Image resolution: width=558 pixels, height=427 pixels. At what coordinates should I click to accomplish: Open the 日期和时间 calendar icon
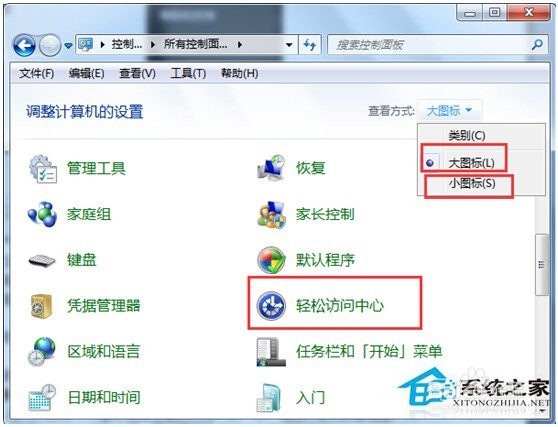(42, 397)
